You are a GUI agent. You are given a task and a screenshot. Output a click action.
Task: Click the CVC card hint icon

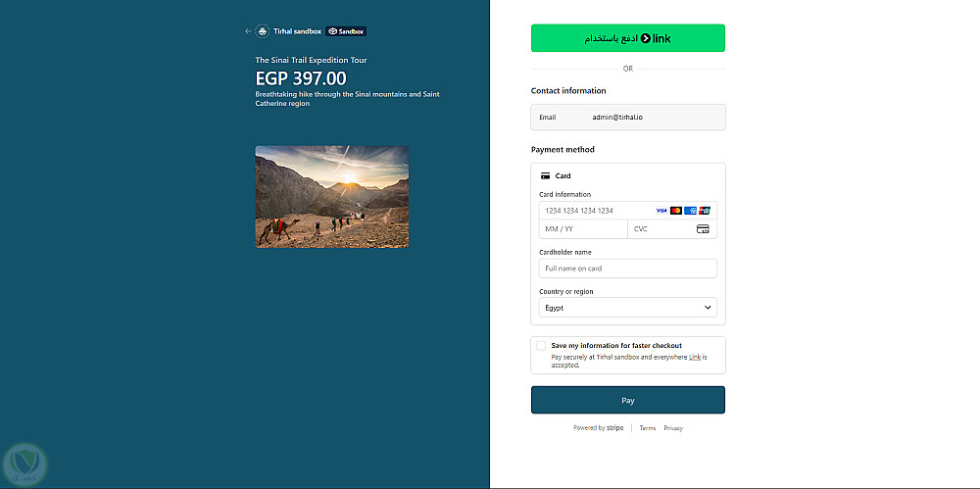click(703, 229)
